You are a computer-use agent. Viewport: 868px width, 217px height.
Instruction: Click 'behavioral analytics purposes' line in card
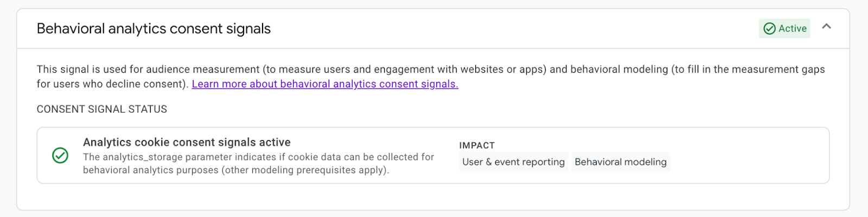tap(152, 170)
